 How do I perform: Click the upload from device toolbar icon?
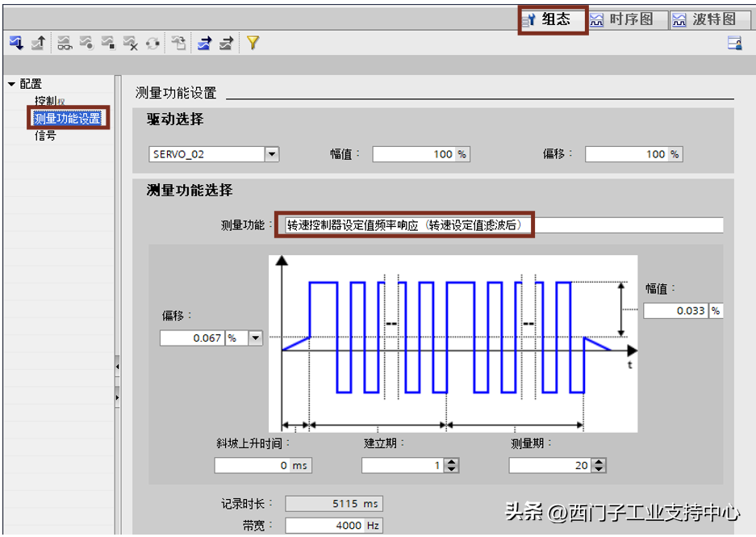pos(37,44)
